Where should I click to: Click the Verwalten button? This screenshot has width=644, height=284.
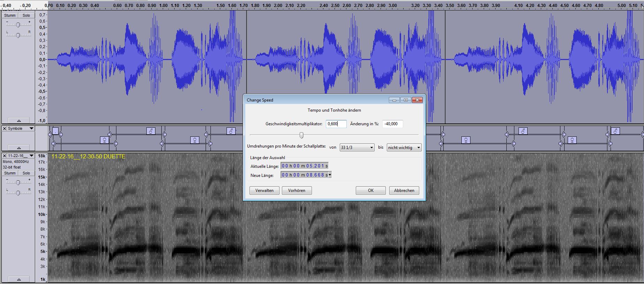[264, 190]
